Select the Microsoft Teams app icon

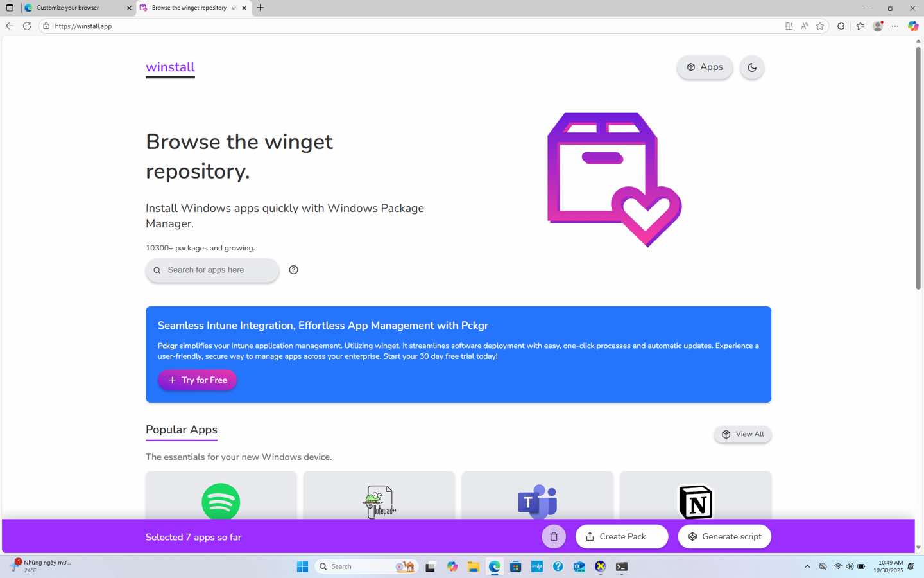(537, 501)
